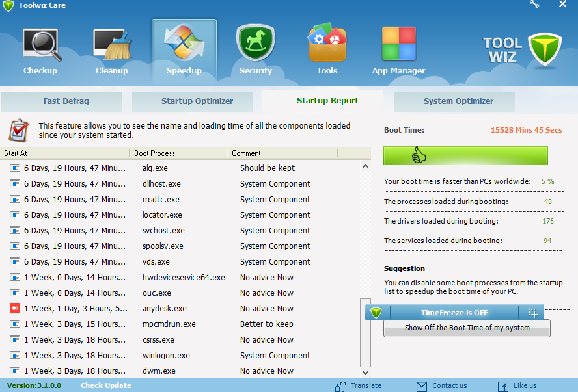Click the alg.exe row process icon

(15, 168)
